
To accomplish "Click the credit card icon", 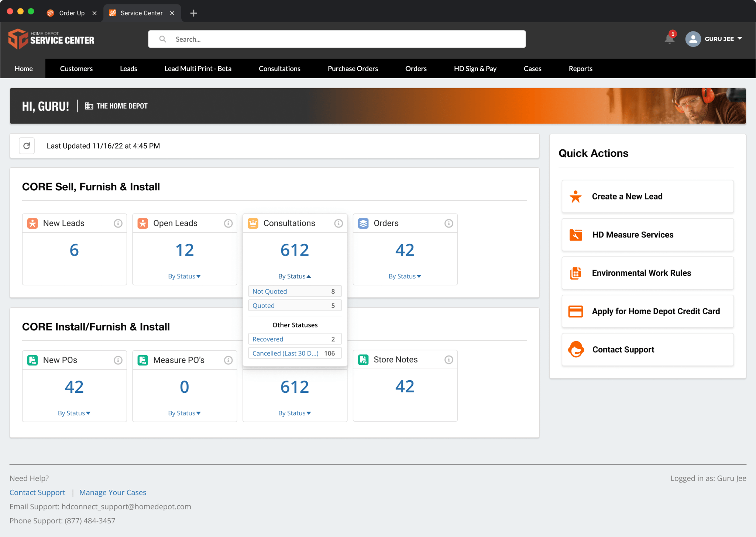I will click(575, 312).
